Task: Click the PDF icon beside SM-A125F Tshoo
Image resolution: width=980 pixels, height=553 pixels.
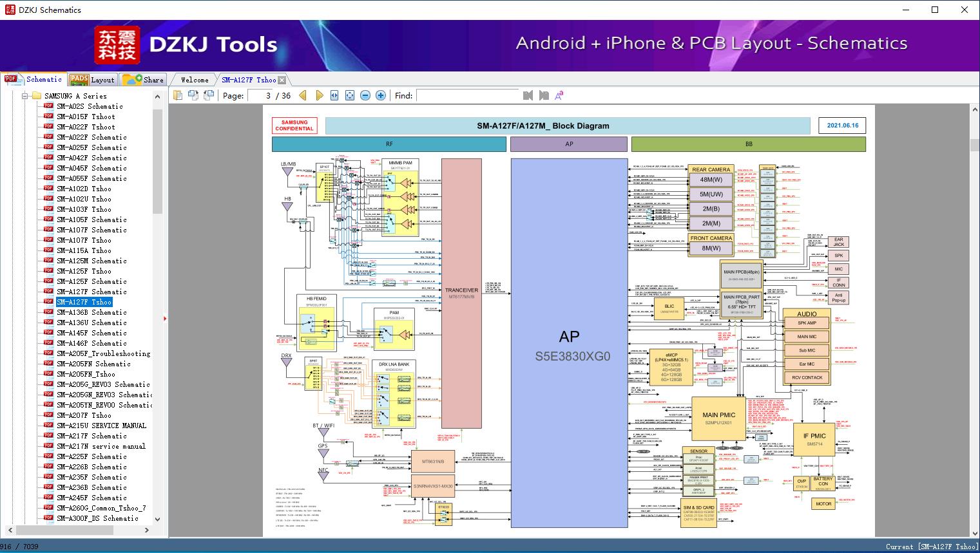Action: pos(48,271)
